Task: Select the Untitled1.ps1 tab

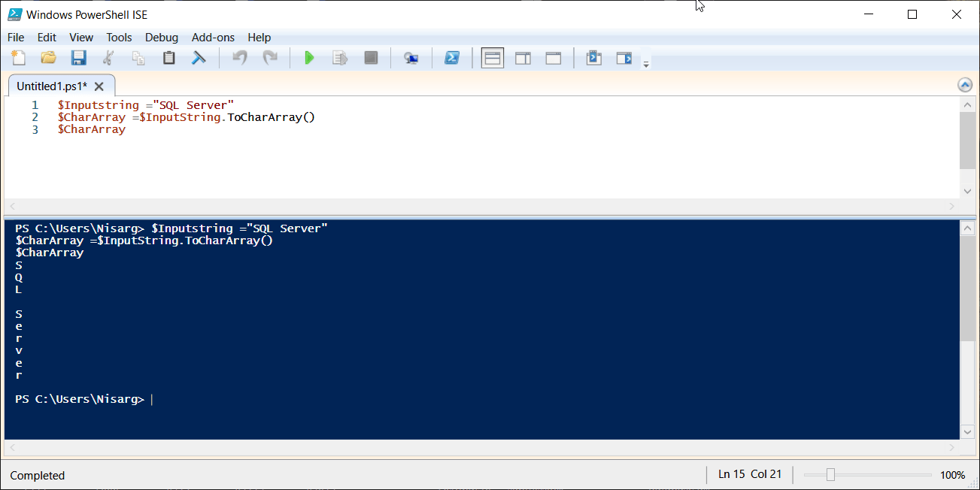Action: coord(53,86)
